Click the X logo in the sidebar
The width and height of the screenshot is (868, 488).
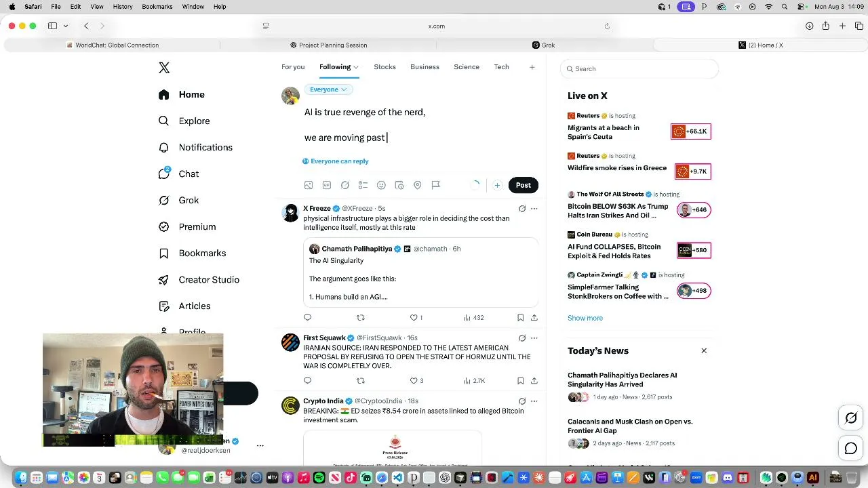pos(164,68)
